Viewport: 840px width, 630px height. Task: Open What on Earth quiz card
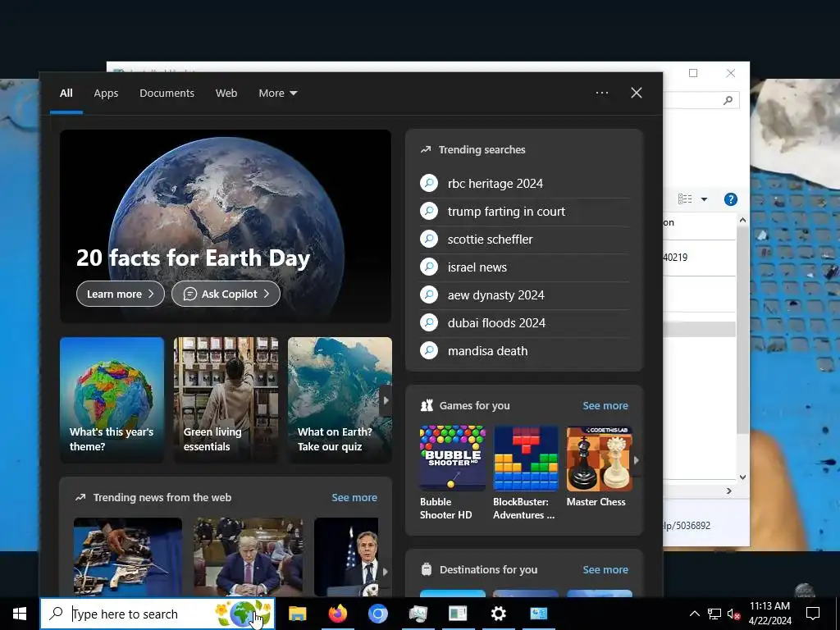[x=340, y=399]
